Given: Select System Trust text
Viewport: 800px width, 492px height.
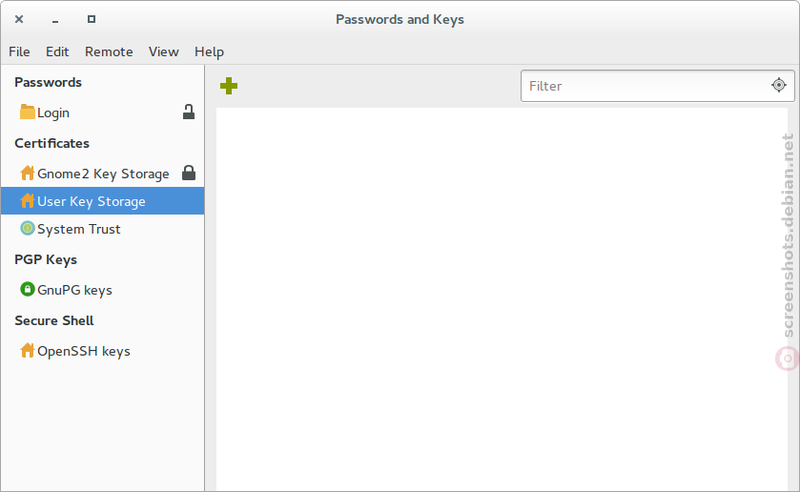Looking at the screenshot, I should tap(79, 229).
